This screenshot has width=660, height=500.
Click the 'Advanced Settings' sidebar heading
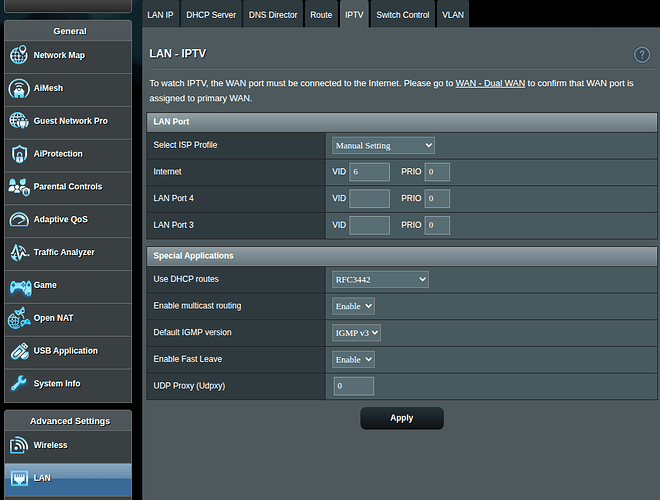[x=70, y=421]
